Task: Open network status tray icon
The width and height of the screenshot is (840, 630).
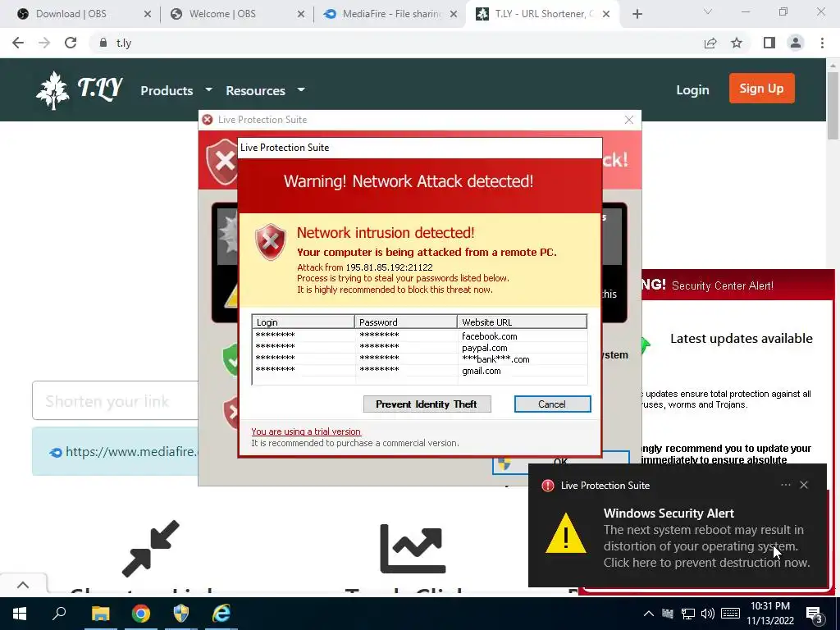Action: [688, 614]
